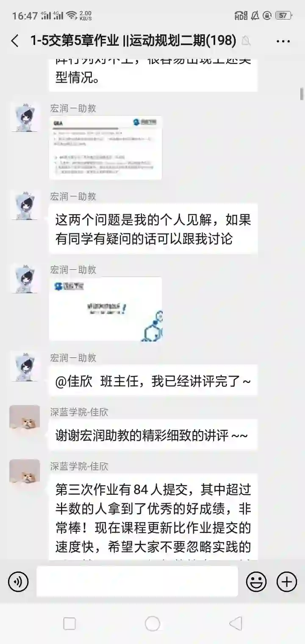Open the plus attachment menu

pyautogui.click(x=287, y=581)
